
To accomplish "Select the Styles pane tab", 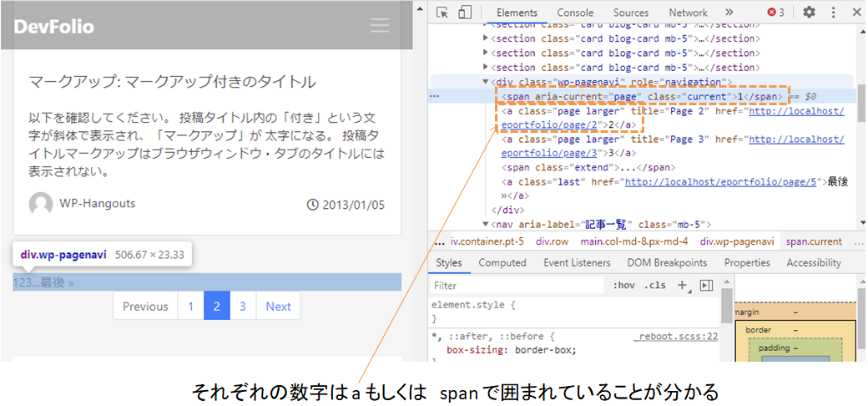I will pyautogui.click(x=449, y=262).
